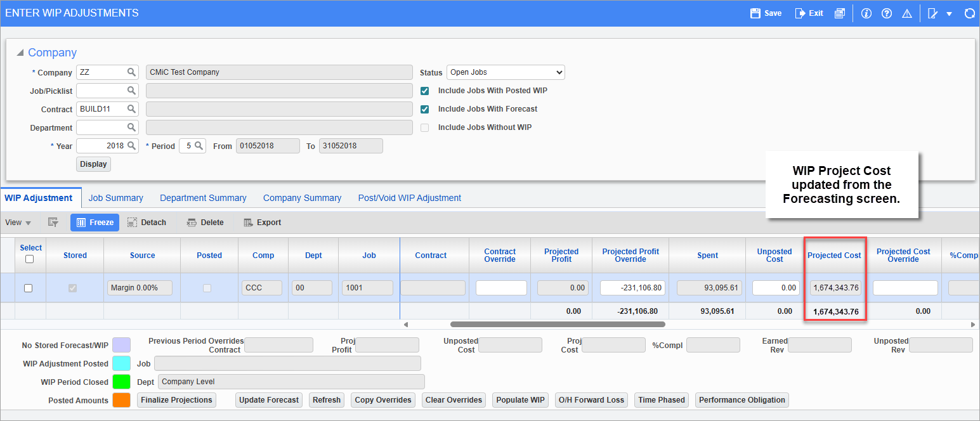This screenshot has height=421, width=980.
Task: Click WIP Period Closed green swatch
Action: (121, 382)
